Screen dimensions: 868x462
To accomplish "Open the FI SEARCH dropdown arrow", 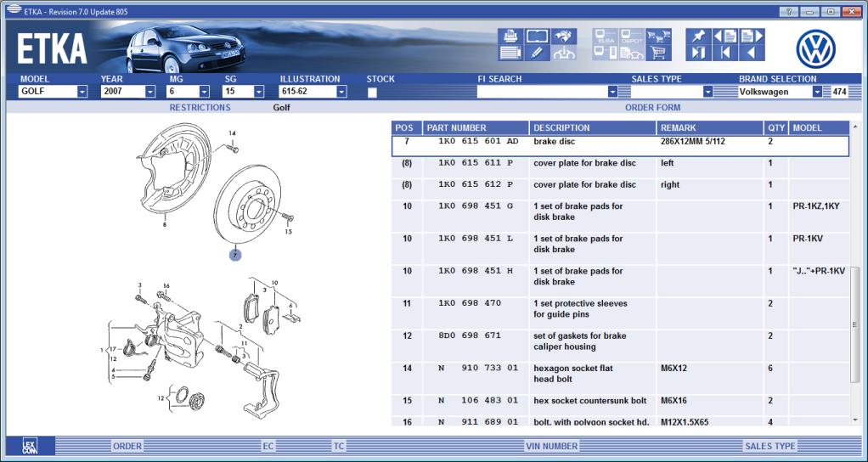I will [x=612, y=91].
